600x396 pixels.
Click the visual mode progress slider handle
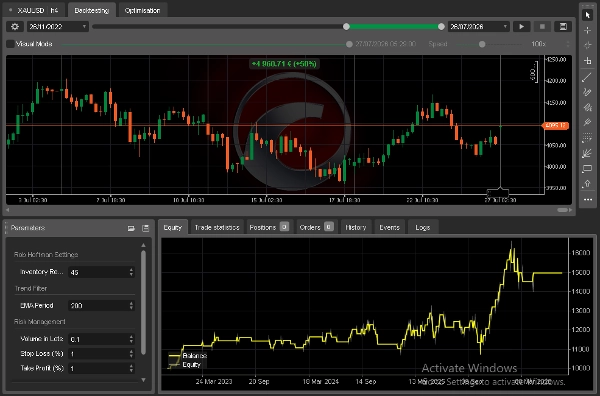(x=349, y=44)
